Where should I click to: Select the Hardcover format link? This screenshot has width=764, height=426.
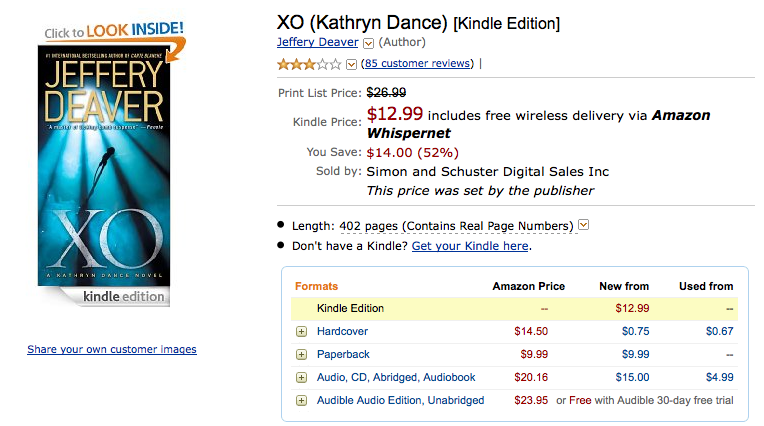click(343, 331)
